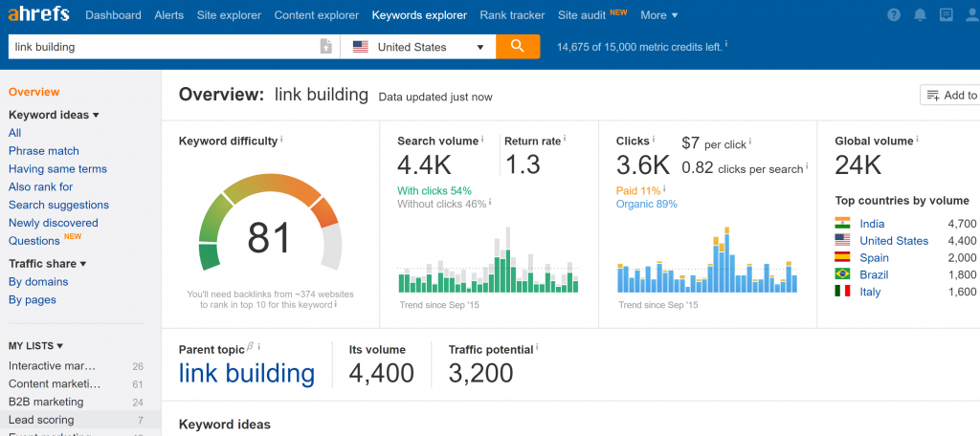
Task: Open Having same terms report
Action: point(57,169)
